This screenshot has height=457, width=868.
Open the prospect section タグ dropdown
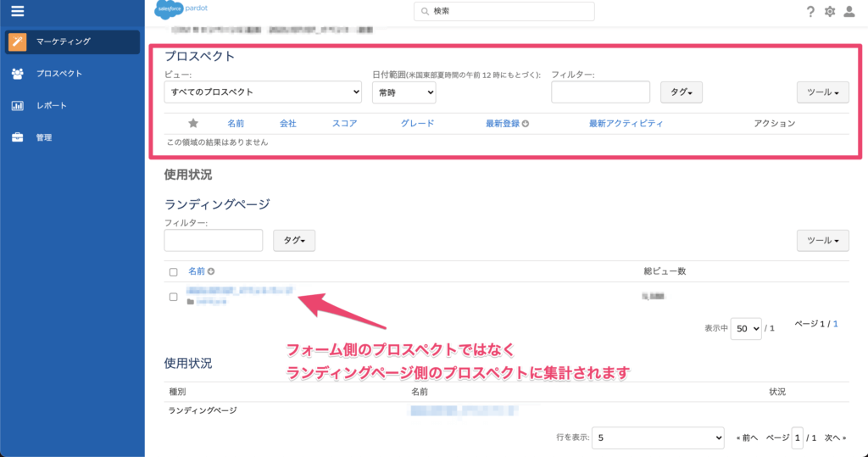tap(682, 92)
